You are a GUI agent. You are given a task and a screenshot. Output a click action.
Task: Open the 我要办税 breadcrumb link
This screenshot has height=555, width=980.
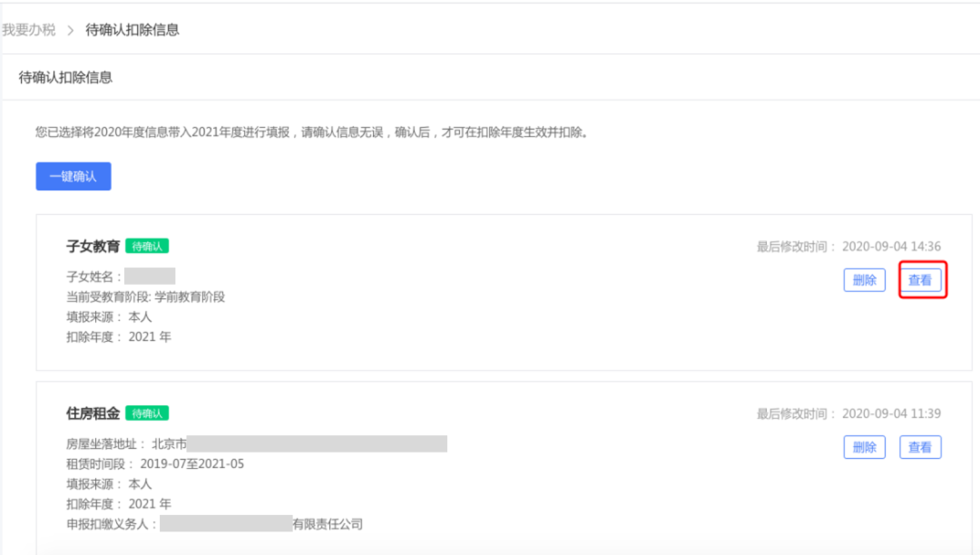pos(29,30)
